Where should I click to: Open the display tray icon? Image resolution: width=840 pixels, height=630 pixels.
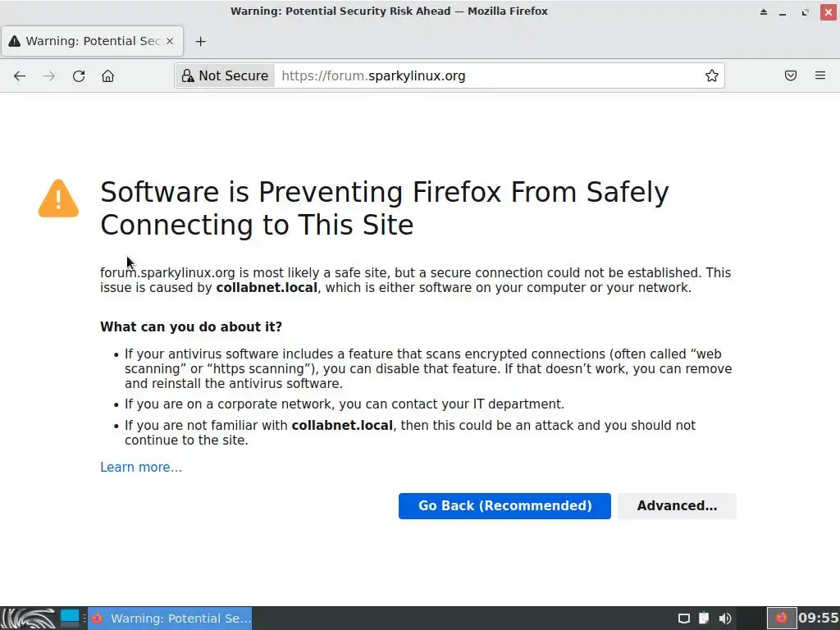pos(683,619)
